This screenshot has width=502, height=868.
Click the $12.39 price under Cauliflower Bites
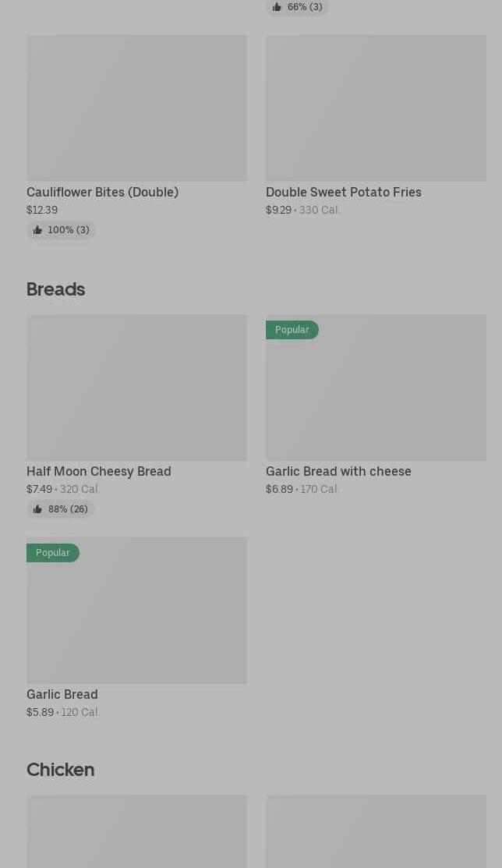[x=42, y=210]
